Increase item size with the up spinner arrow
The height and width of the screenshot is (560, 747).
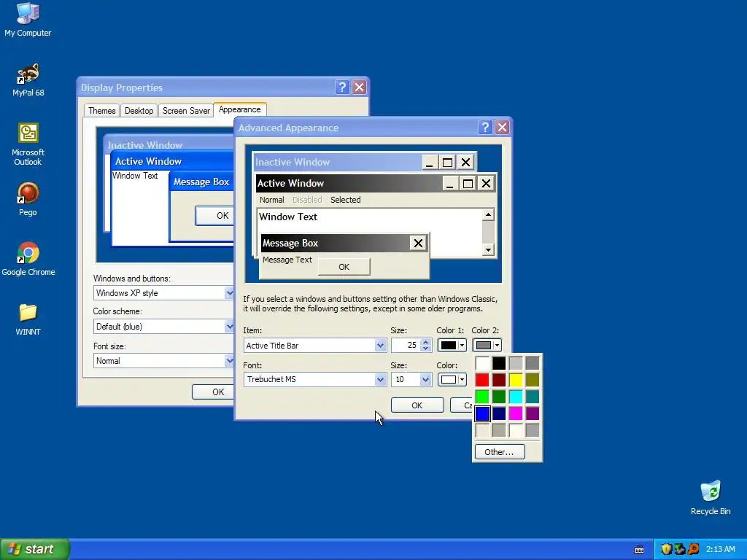(x=426, y=342)
